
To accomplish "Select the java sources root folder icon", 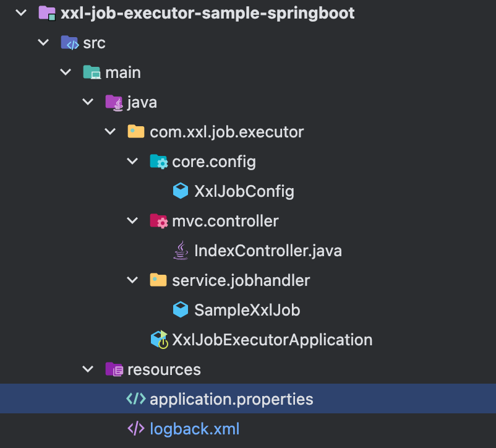I will (x=114, y=101).
